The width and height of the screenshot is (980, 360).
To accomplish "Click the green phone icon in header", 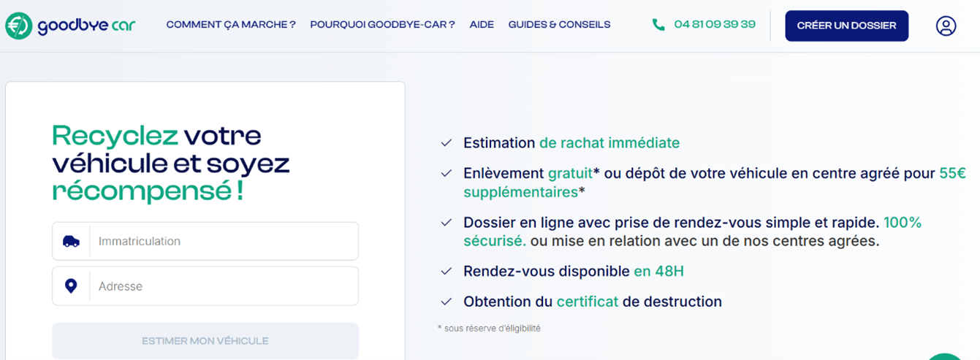I will point(658,25).
